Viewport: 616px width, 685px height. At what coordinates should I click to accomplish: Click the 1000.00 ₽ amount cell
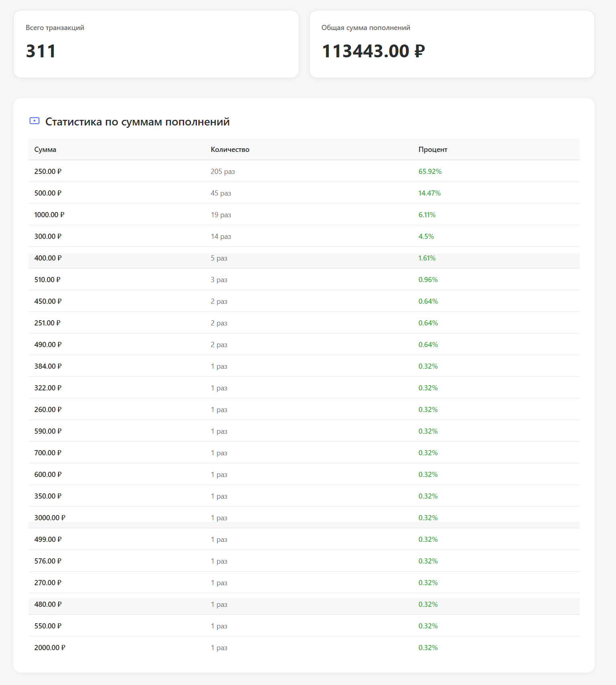tap(49, 215)
